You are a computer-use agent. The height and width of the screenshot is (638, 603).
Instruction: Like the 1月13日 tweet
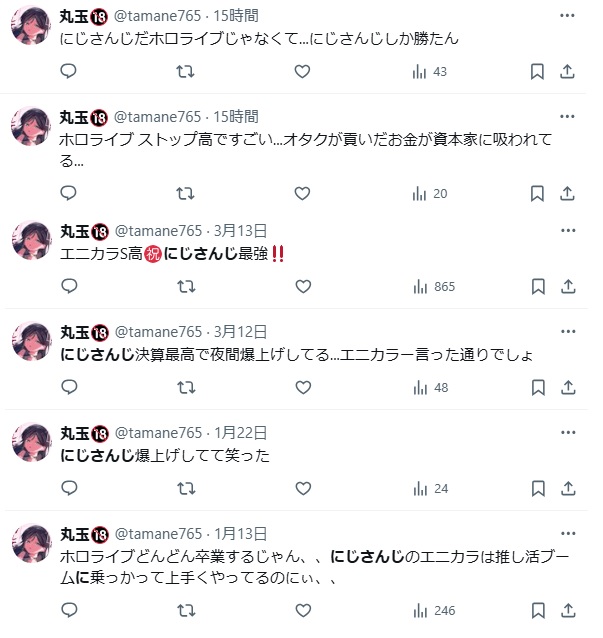point(302,610)
